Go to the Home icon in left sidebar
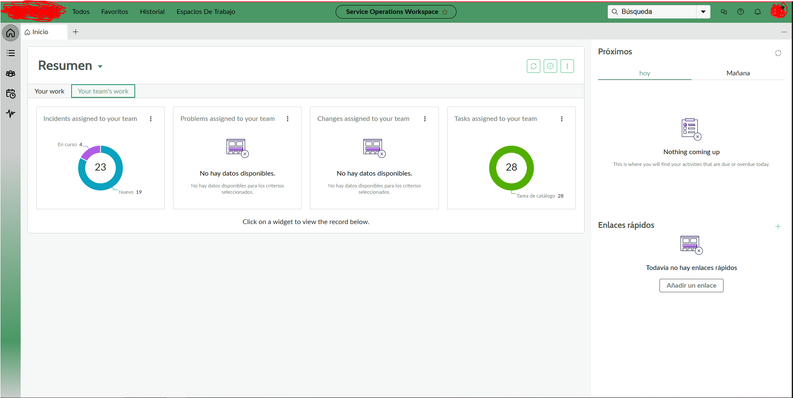This screenshot has height=398, width=793. point(10,33)
